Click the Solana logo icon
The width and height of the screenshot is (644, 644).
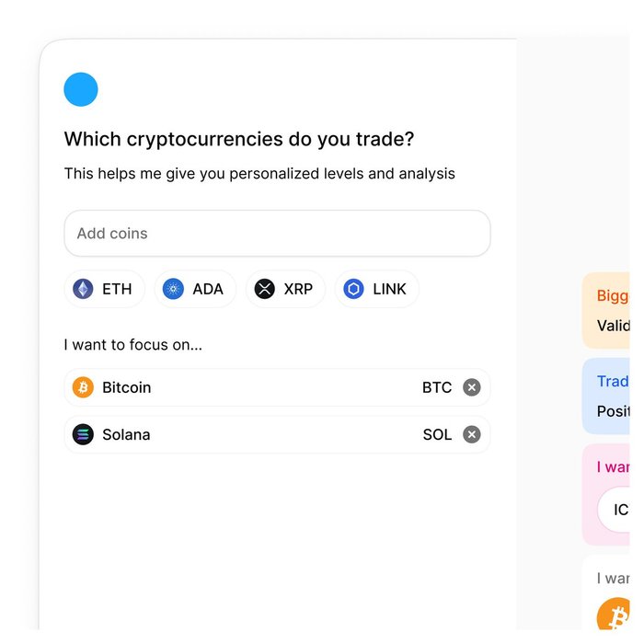pos(84,434)
